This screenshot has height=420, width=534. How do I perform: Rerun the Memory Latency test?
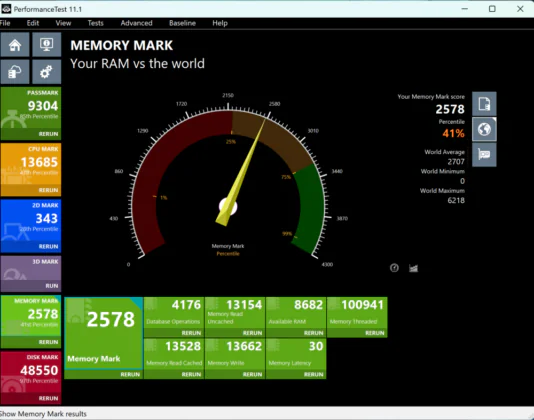[x=313, y=374]
